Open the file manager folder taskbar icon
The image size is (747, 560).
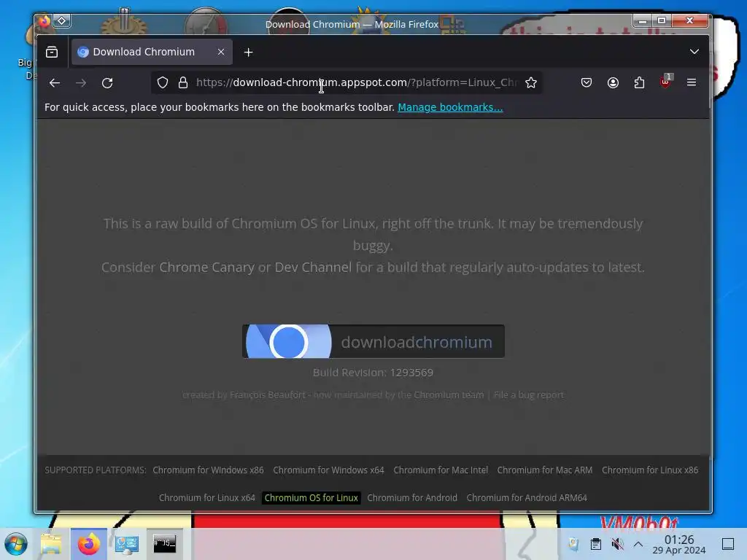[51, 544]
